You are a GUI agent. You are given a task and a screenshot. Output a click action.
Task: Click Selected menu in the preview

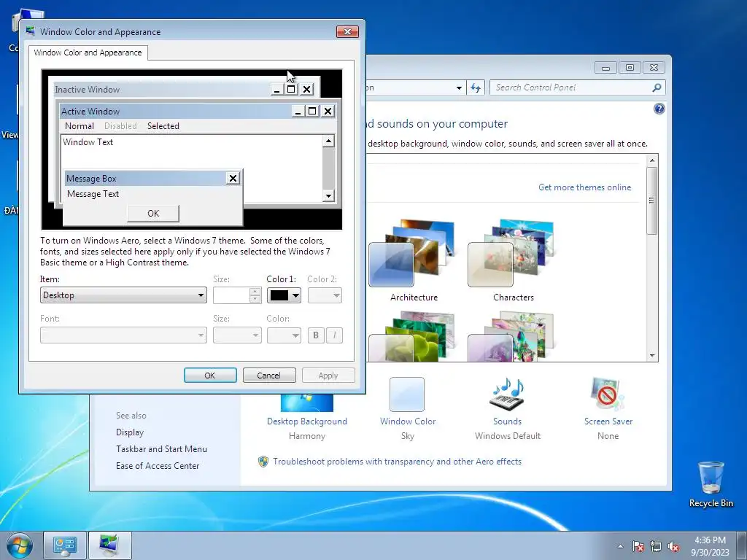[x=163, y=125]
